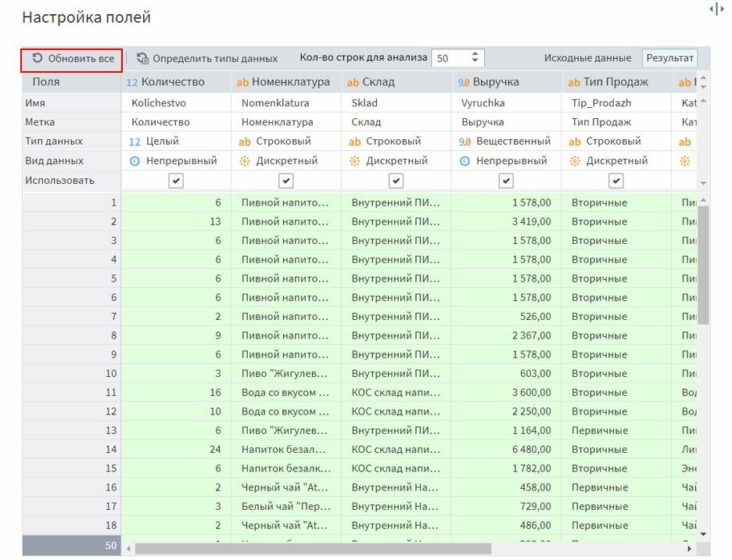This screenshot has width=732, height=560.
Task: Click the data grid scroll-down arrow
Action: tap(704, 534)
